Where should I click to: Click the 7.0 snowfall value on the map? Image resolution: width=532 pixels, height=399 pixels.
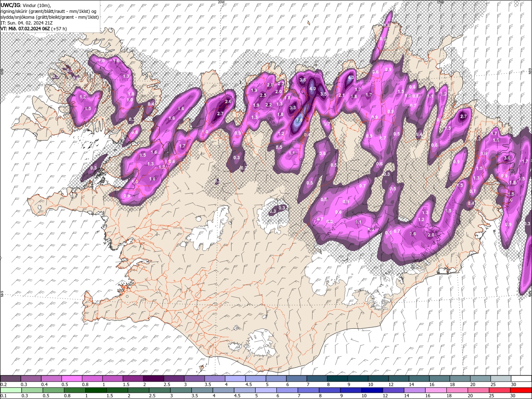(299, 120)
